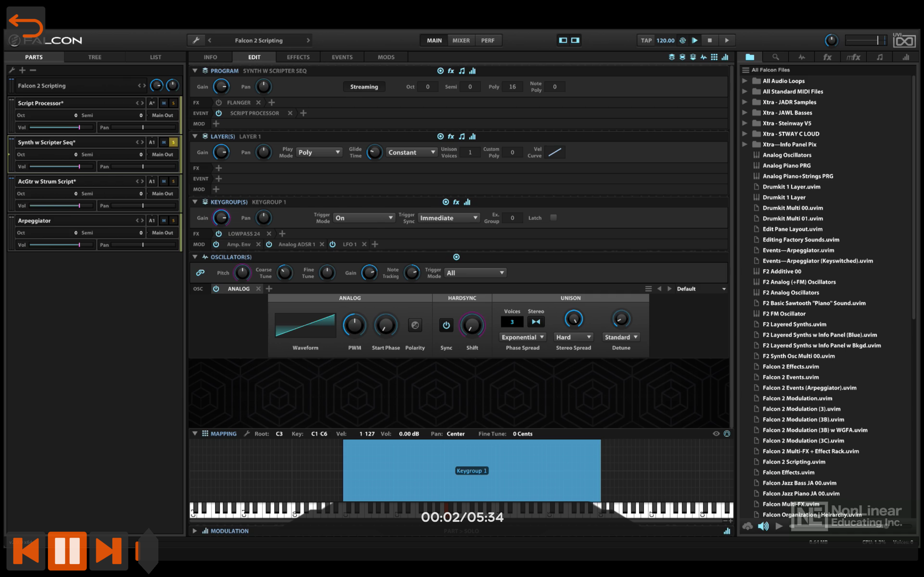This screenshot has width=924, height=577.
Task: Open the search tab in the browser panel
Action: coord(775,57)
